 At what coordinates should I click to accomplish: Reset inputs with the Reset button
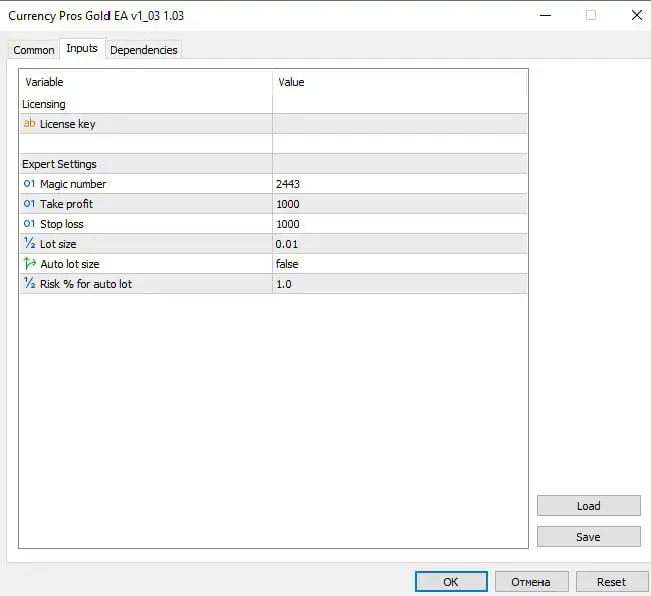pyautogui.click(x=611, y=581)
